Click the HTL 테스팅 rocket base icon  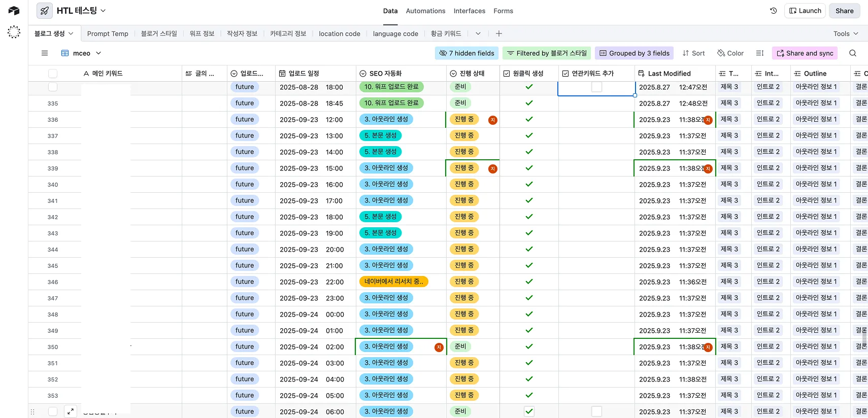coord(45,11)
